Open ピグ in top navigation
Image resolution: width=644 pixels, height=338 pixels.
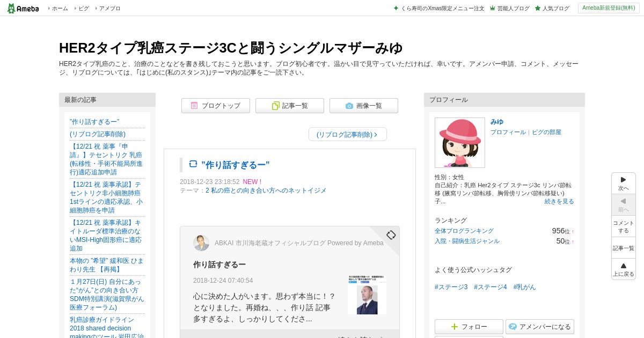(x=84, y=8)
